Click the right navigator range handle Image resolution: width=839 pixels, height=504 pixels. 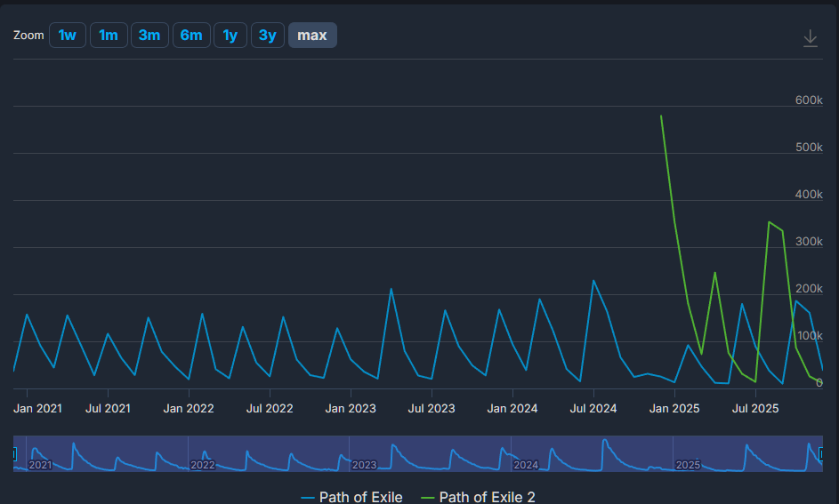click(822, 454)
